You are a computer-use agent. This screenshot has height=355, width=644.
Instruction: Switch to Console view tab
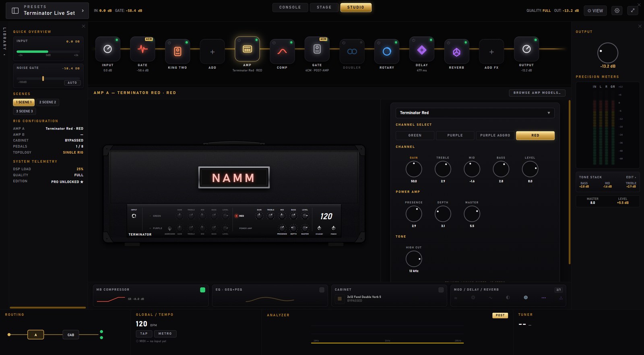tap(290, 7)
